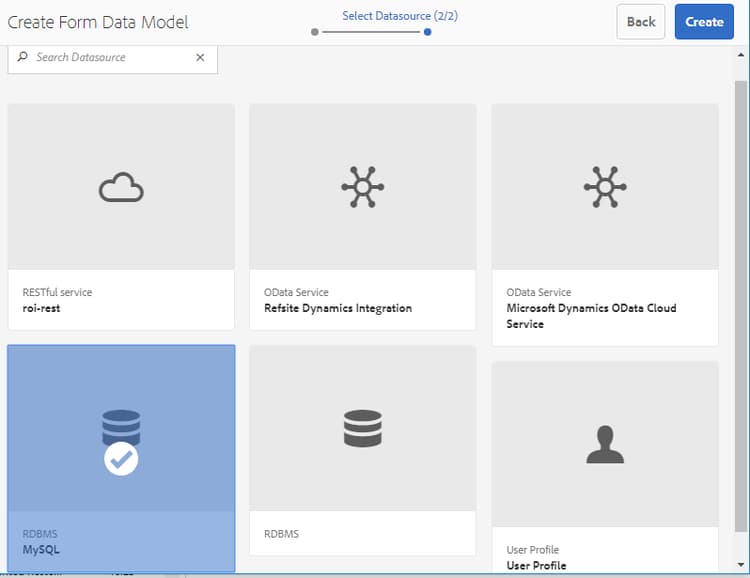
Task: Click the OData hub icon for Refsite Dynamics
Action: 363,187
